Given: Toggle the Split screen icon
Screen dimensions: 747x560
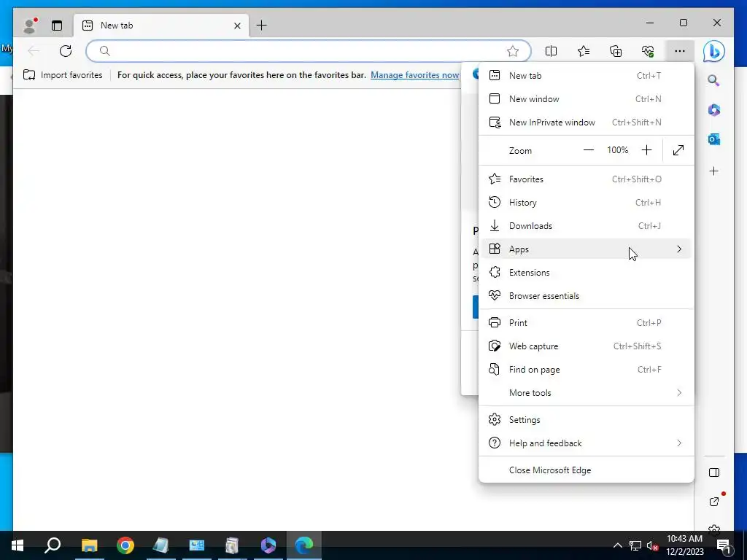Looking at the screenshot, I should click(551, 51).
